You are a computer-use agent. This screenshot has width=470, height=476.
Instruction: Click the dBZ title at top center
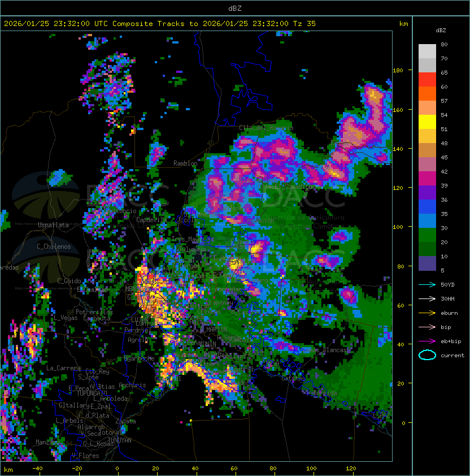(235, 8)
